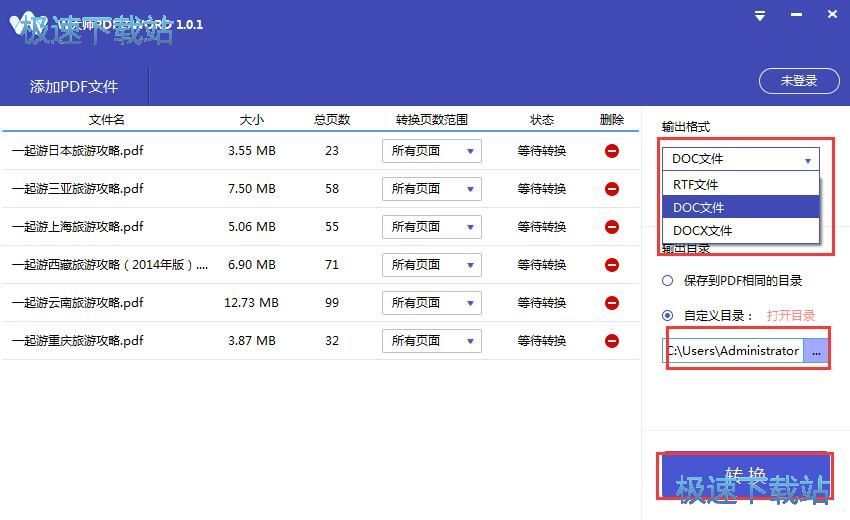Open 所有页面 dropdown for 云南旅游攻略
Image resolution: width=850 pixels, height=520 pixels.
[432, 303]
